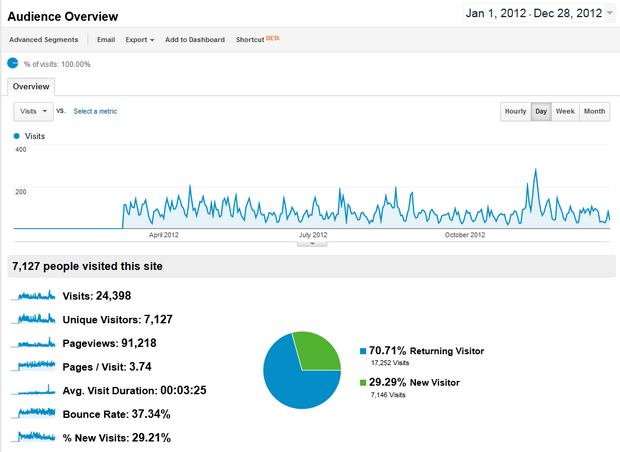Open the Visits metric dropdown
The image size is (620, 452).
[x=33, y=111]
